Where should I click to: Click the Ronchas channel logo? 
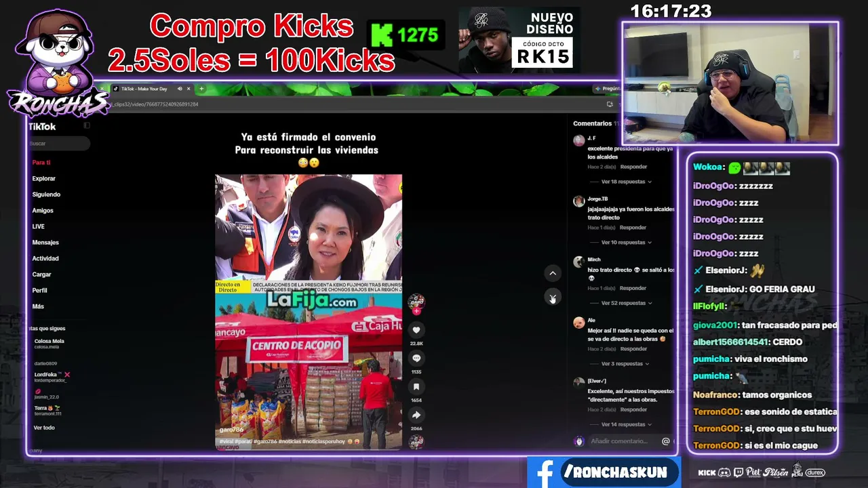click(58, 64)
